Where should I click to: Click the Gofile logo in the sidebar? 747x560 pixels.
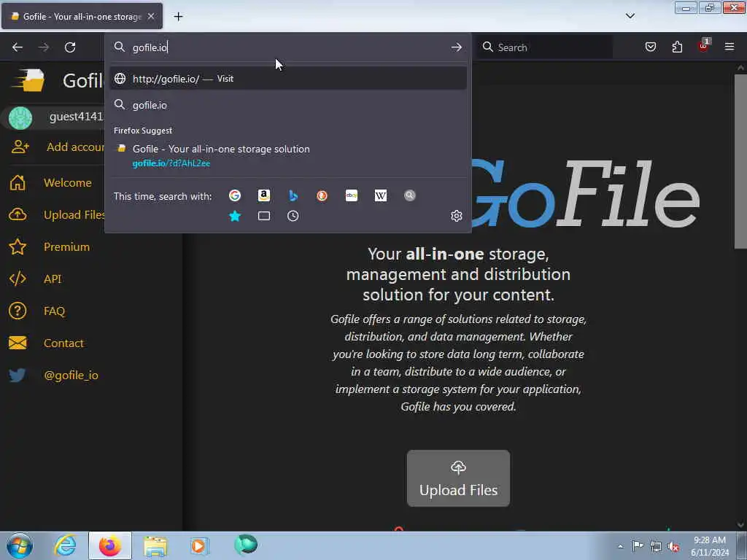click(28, 80)
